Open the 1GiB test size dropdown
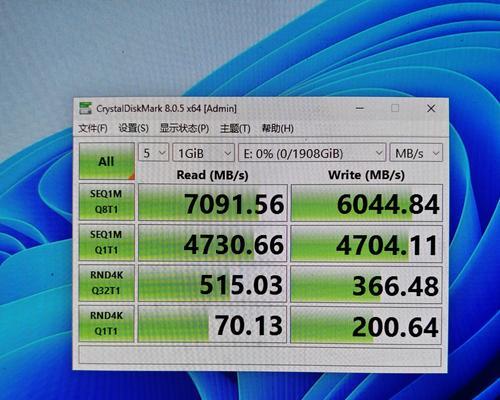Screen dimensions: 500x400 (x=204, y=153)
